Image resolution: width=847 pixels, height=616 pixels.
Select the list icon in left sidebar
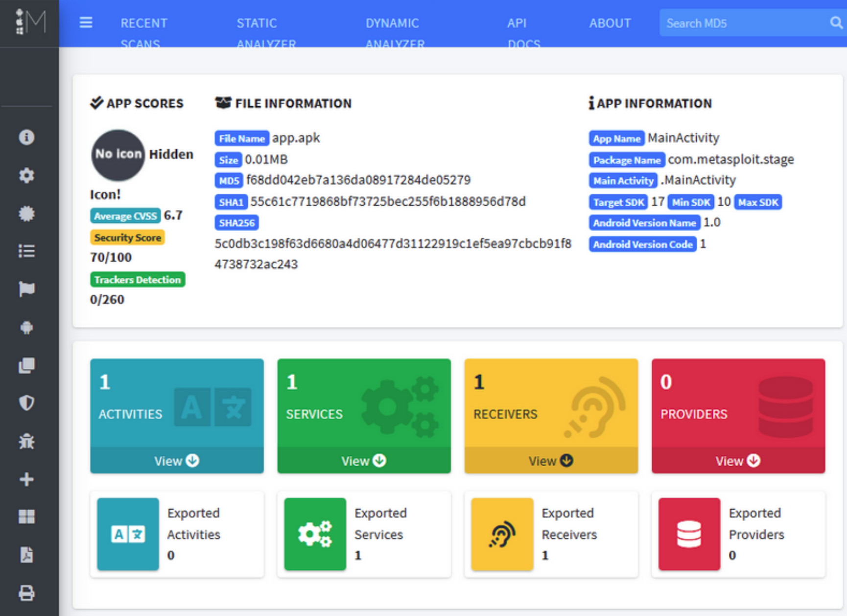click(26, 251)
